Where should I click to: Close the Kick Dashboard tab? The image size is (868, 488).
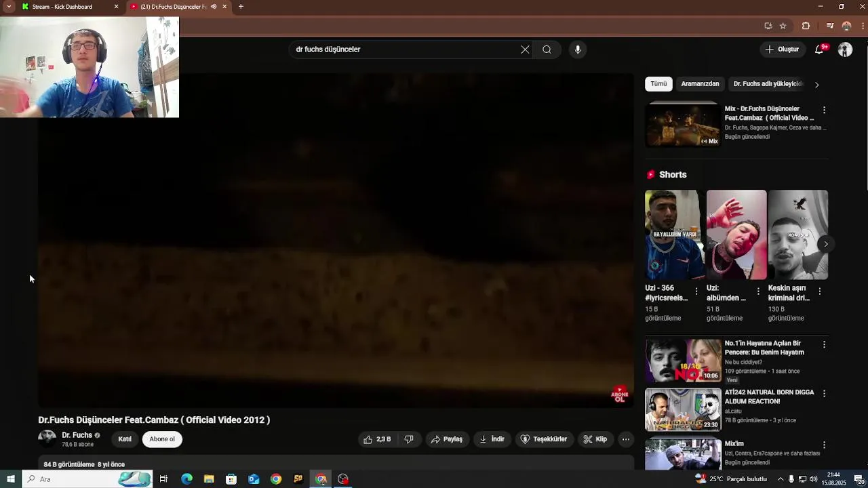pyautogui.click(x=116, y=7)
